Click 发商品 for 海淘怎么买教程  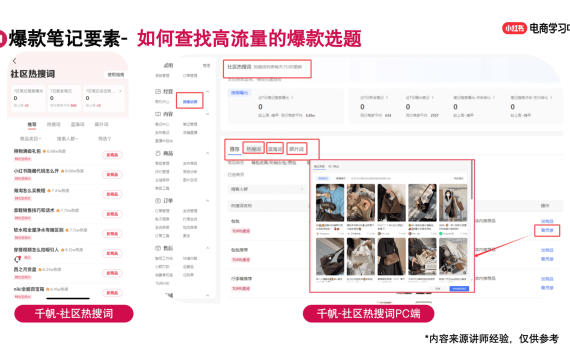click(x=112, y=194)
